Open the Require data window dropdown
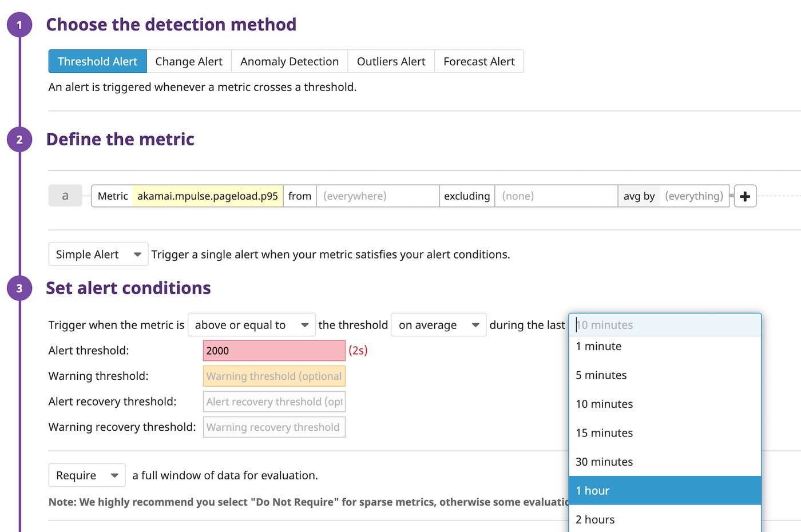Viewport: 801px width, 532px height. 86,475
